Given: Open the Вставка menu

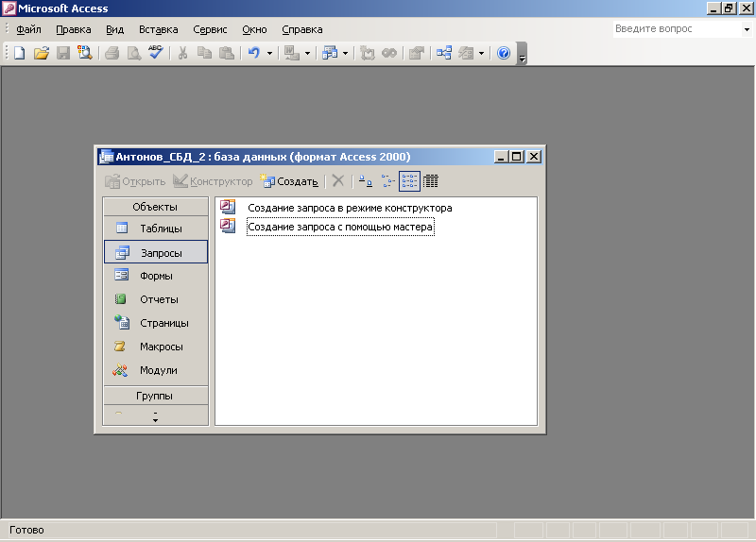Looking at the screenshot, I should tap(158, 29).
